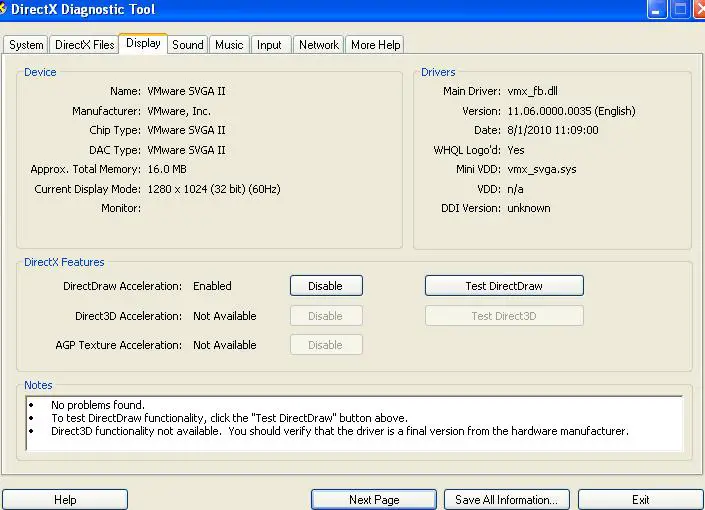Screen dimensions: 705x510
Task: Click Direct3D Acceleration status Not Available
Action: [224, 316]
